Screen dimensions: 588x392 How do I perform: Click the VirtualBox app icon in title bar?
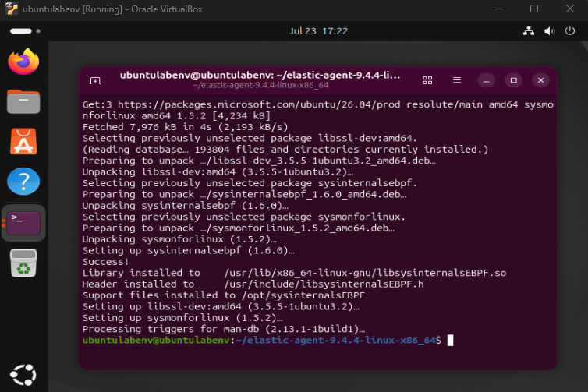12,9
